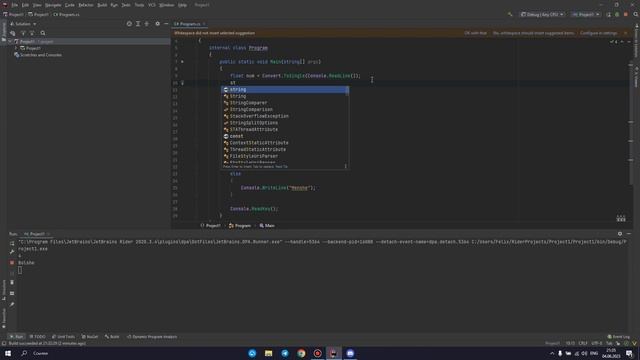Image resolution: width=640 pixels, height=360 pixels.
Task: Open the NuGet tool window tab
Action: tap(90, 337)
